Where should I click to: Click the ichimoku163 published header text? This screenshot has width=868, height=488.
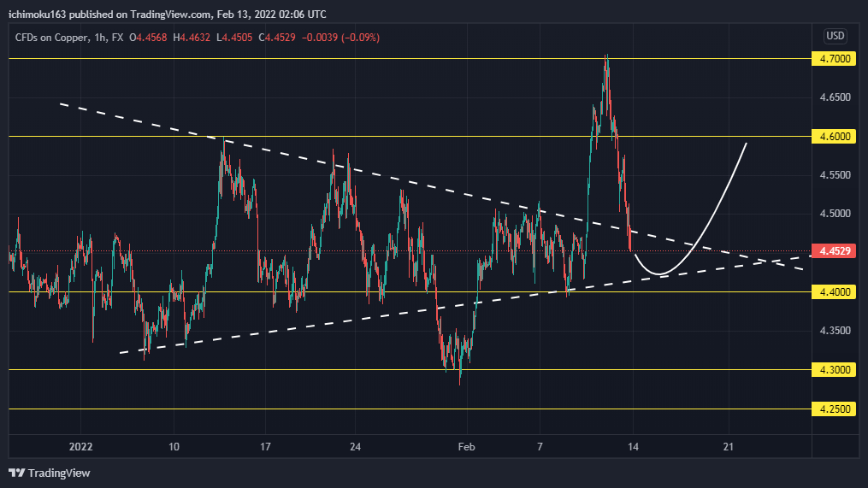point(167,15)
